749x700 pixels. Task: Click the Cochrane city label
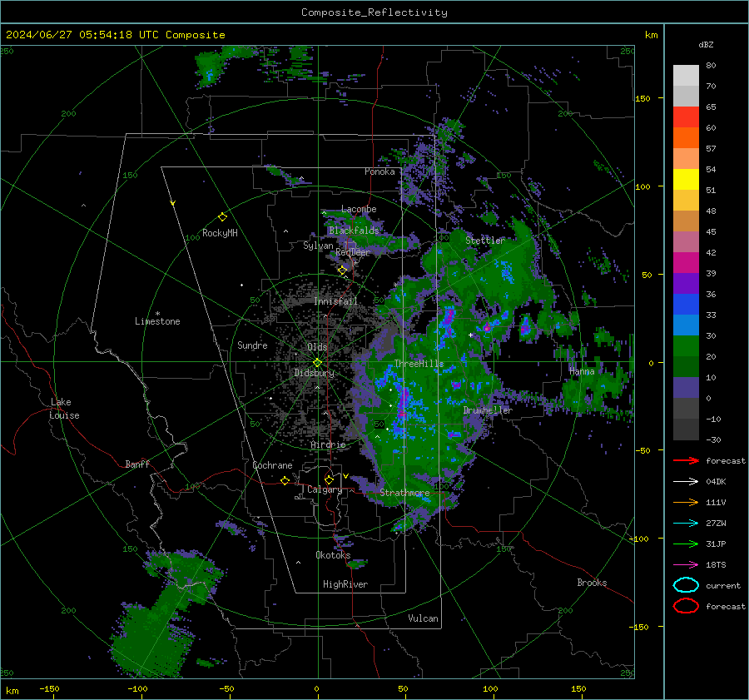(x=272, y=465)
